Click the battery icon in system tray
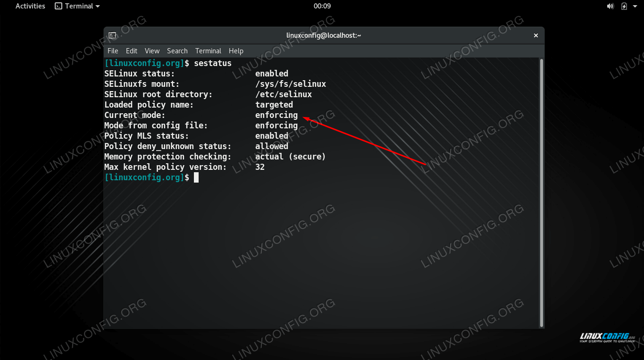The height and width of the screenshot is (360, 644). pyautogui.click(x=624, y=6)
